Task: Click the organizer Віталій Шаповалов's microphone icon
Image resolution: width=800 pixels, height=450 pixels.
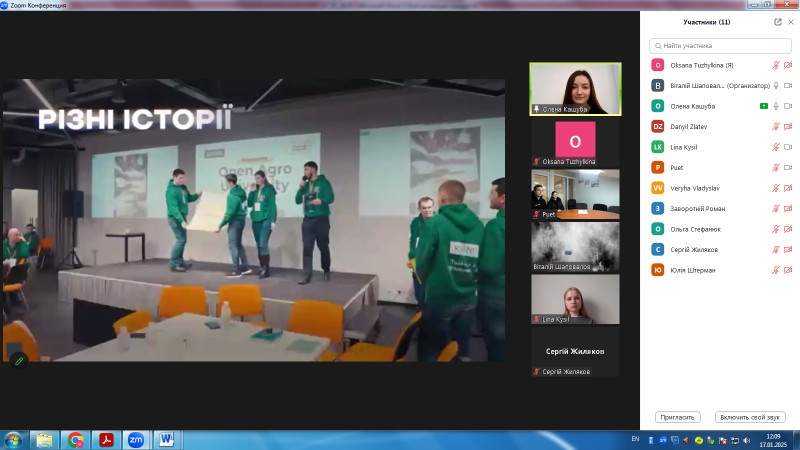Action: [x=775, y=85]
